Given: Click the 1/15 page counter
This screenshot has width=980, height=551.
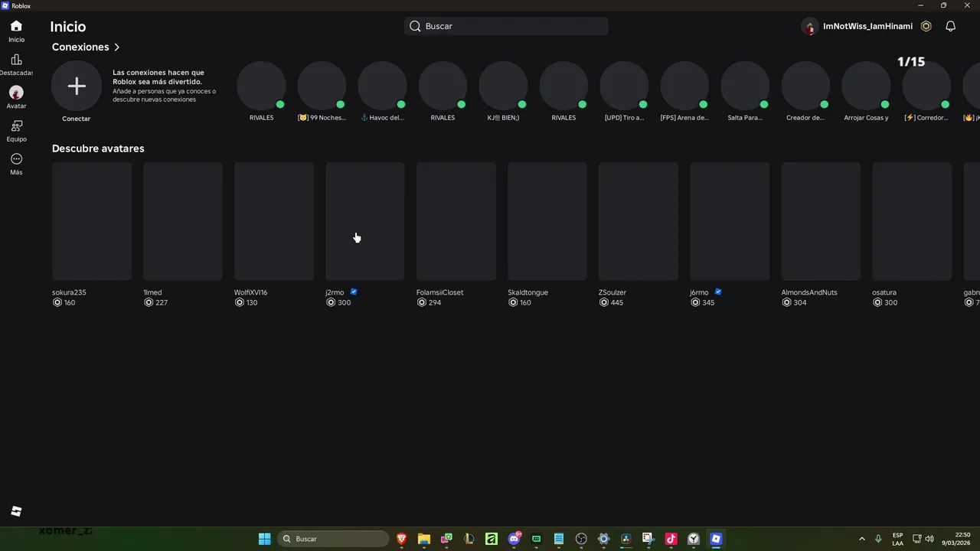Looking at the screenshot, I should pyautogui.click(x=911, y=62).
